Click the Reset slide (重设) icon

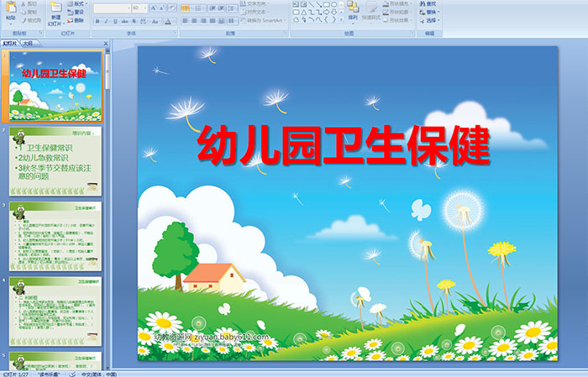click(70, 13)
